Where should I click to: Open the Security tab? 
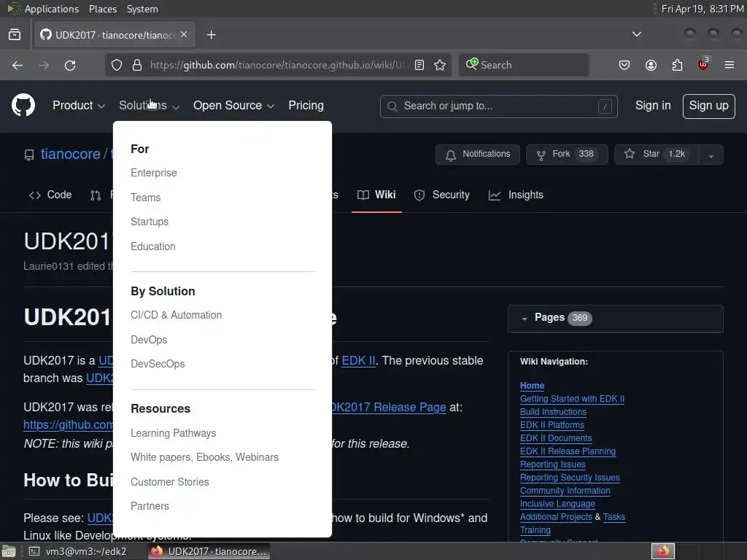tap(441, 195)
